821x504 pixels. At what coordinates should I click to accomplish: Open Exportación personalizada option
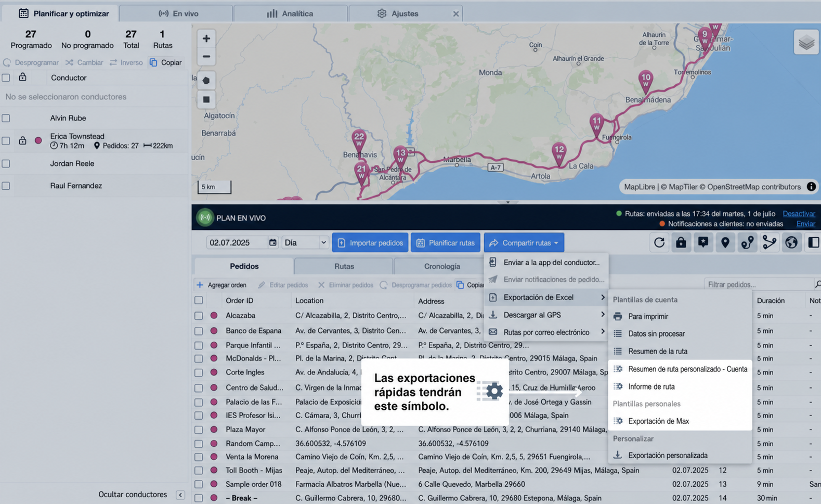pyautogui.click(x=680, y=455)
